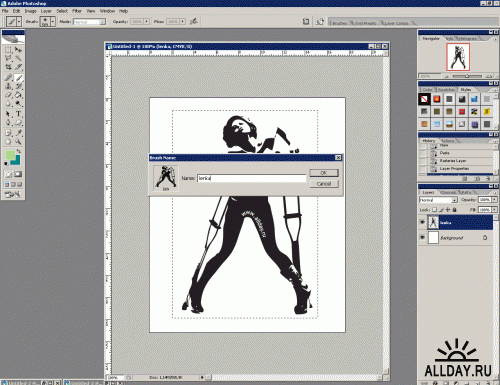Select the Slice tool

point(18,67)
